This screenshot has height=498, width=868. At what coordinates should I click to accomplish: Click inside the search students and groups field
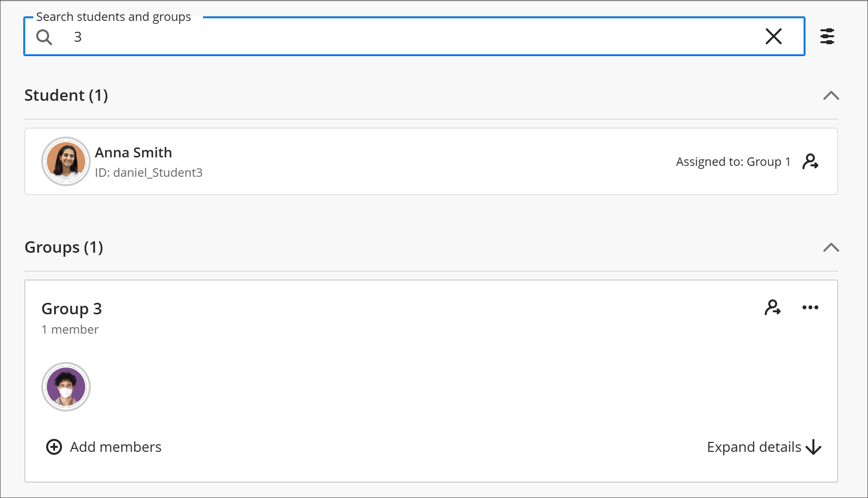click(x=414, y=36)
